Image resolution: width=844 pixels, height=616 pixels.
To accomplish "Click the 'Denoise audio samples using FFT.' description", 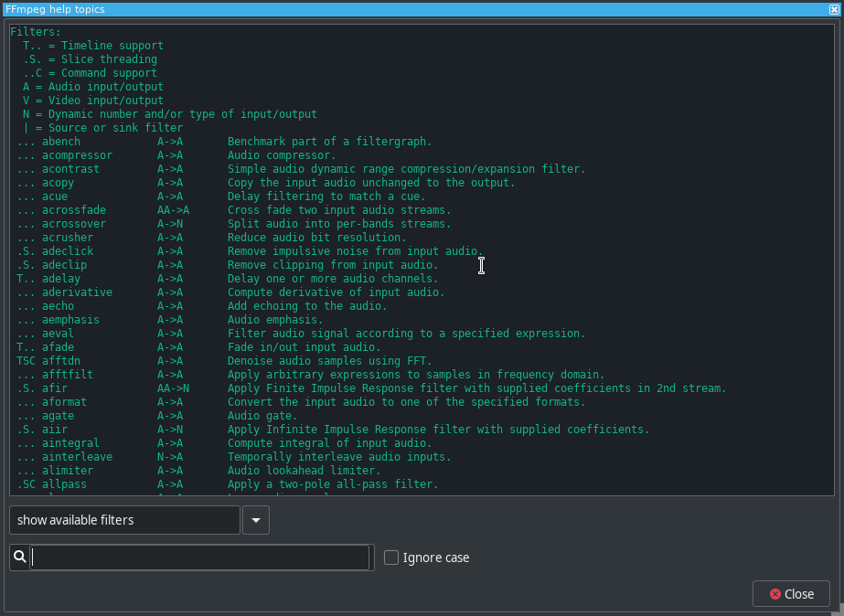I will (330, 361).
